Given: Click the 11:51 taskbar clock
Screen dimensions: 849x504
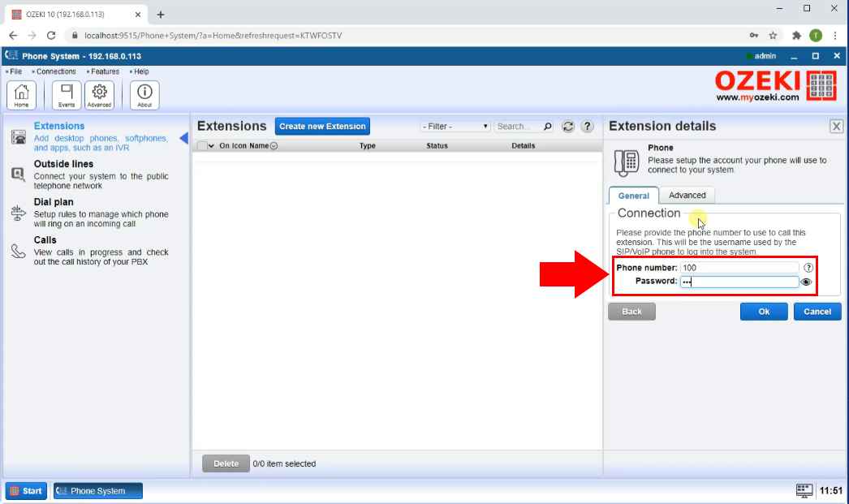Looking at the screenshot, I should (830, 491).
